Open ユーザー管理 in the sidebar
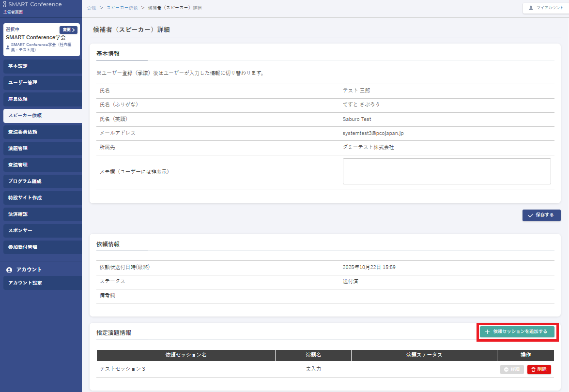Screen dimensions: 569x392 41,82
